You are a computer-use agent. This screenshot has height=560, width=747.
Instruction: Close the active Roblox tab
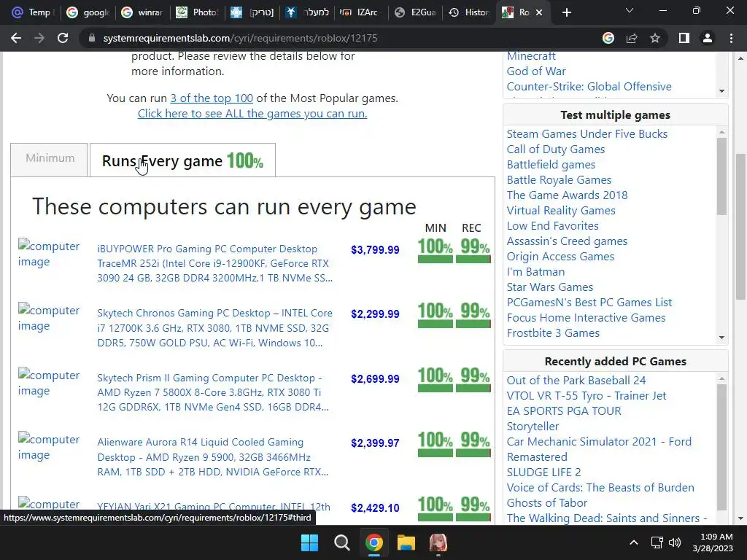tap(539, 12)
